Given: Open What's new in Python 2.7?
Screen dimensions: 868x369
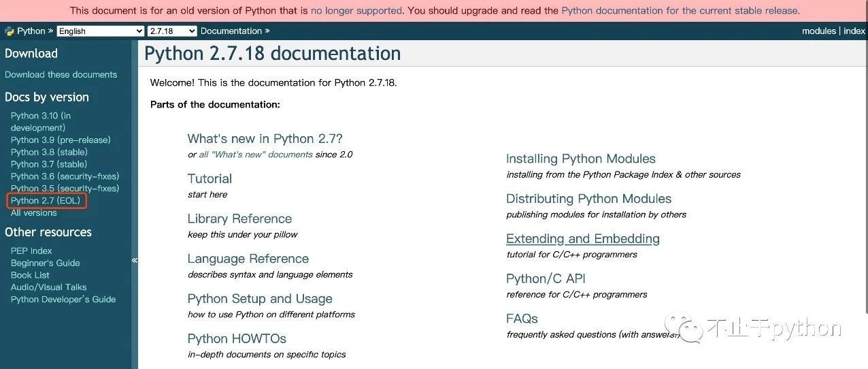Looking at the screenshot, I should 265,139.
